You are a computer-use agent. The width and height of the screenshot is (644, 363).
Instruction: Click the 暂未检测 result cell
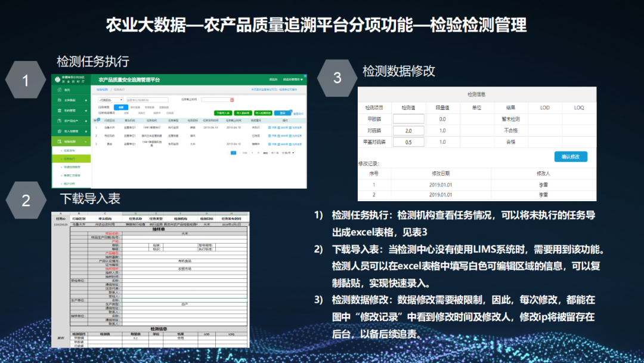[x=510, y=119]
